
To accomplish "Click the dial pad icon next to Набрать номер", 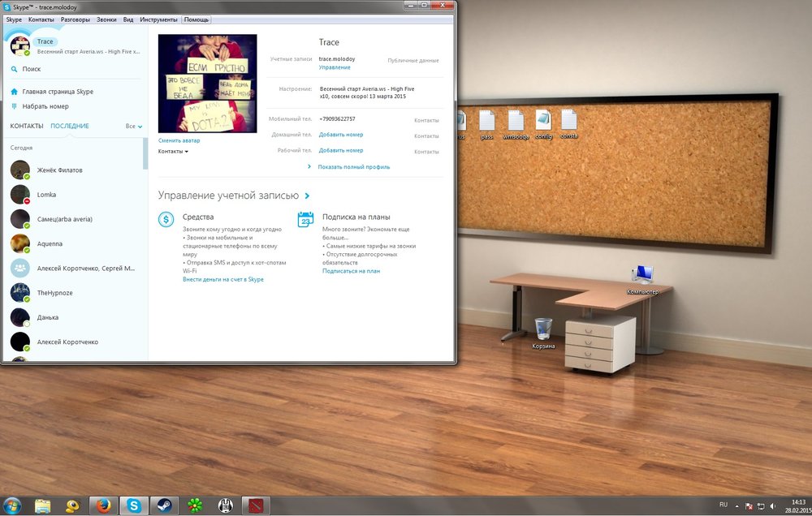I will (x=15, y=106).
